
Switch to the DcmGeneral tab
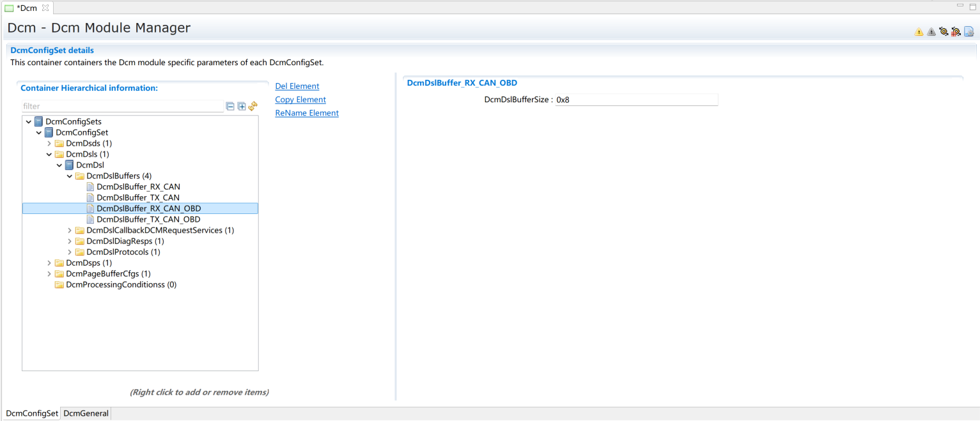(x=86, y=413)
